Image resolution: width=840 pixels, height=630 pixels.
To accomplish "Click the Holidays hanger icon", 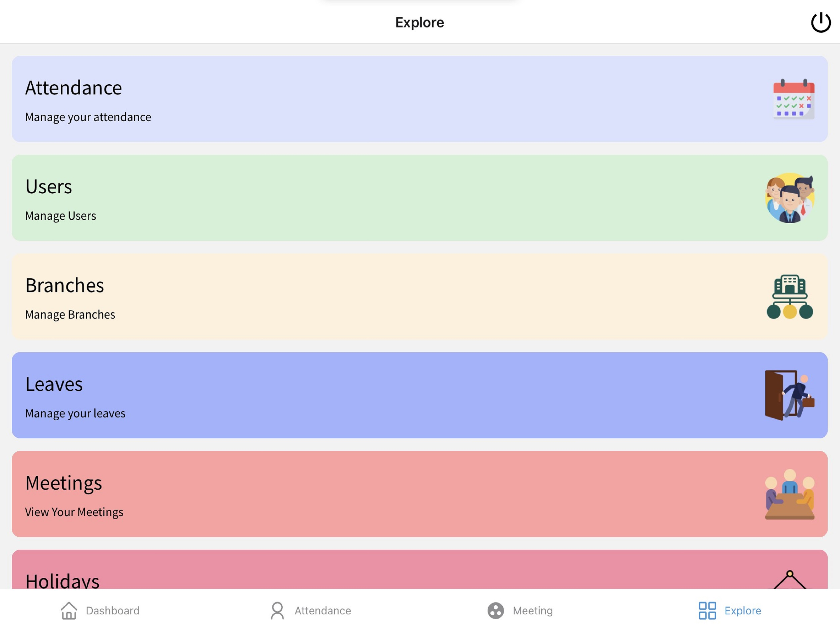I will (790, 579).
